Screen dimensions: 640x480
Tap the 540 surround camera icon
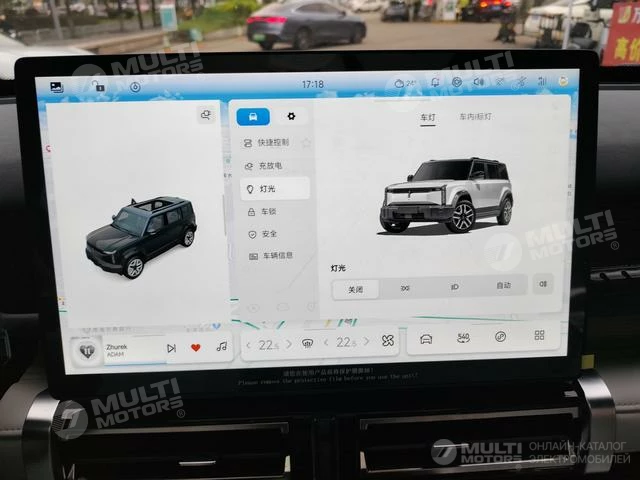[463, 338]
